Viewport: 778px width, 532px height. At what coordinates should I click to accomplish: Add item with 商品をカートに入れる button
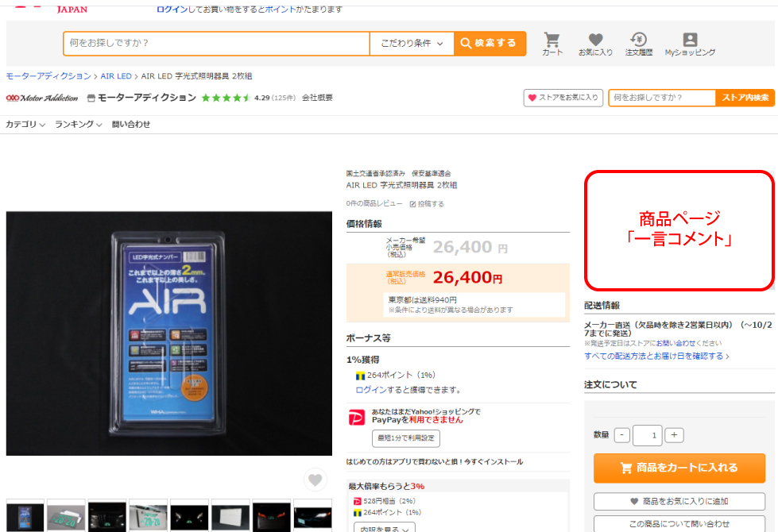(679, 468)
